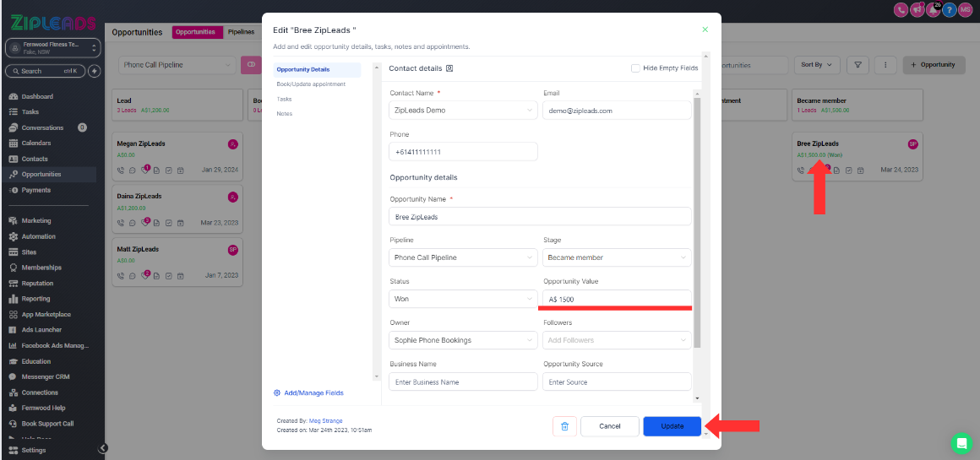Click the Opportunity Name field
Image resolution: width=980 pixels, height=460 pixels.
[540, 217]
